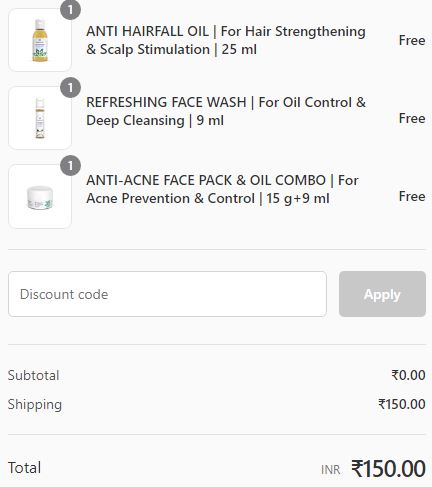Click the Shipping label
The height and width of the screenshot is (487, 432).
pos(35,404)
